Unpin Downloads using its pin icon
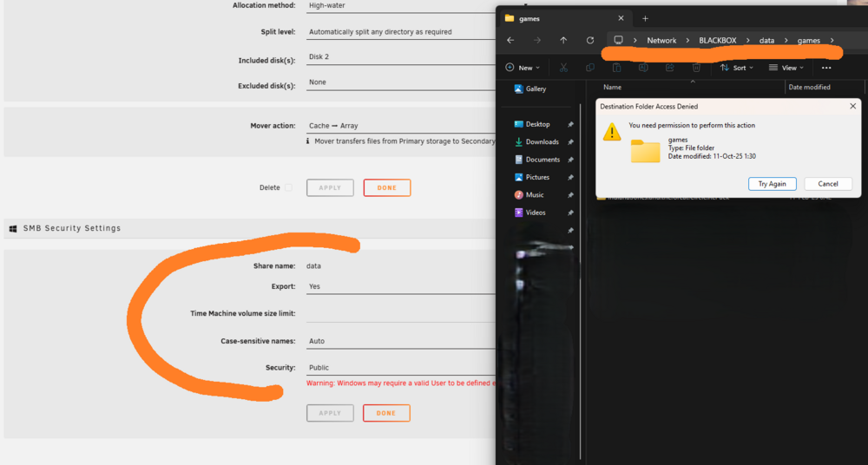868x465 pixels. tap(570, 141)
